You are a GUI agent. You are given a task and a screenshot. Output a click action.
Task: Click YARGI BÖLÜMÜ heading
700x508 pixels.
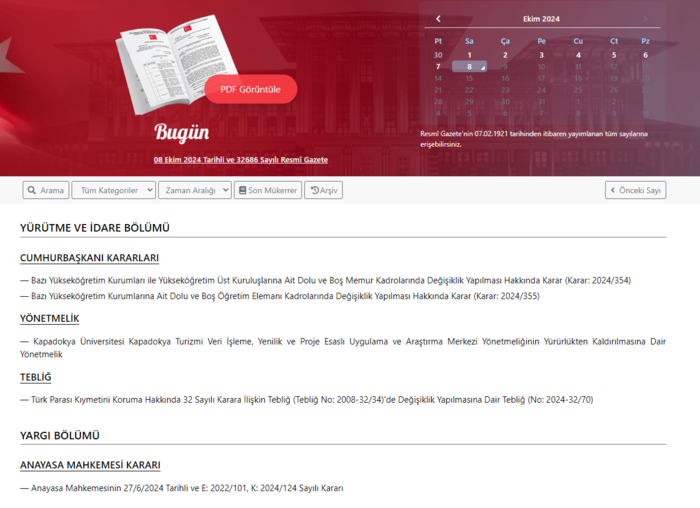pos(60,435)
